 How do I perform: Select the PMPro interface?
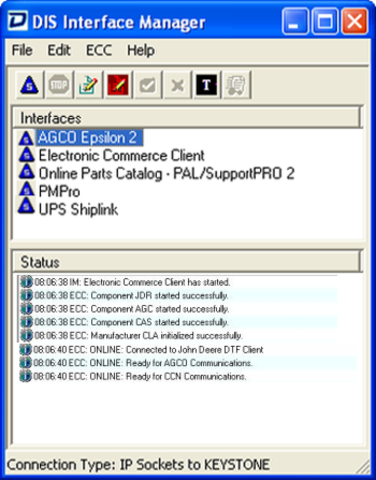pyautogui.click(x=59, y=191)
